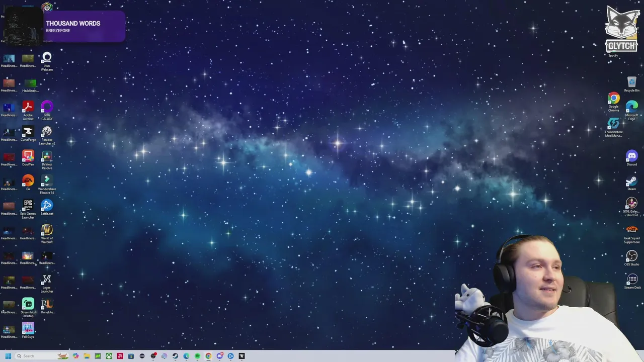This screenshot has width=644, height=362.
Task: Select the GOG_Galaxy Shortcut desktop icon
Action: pos(632,208)
